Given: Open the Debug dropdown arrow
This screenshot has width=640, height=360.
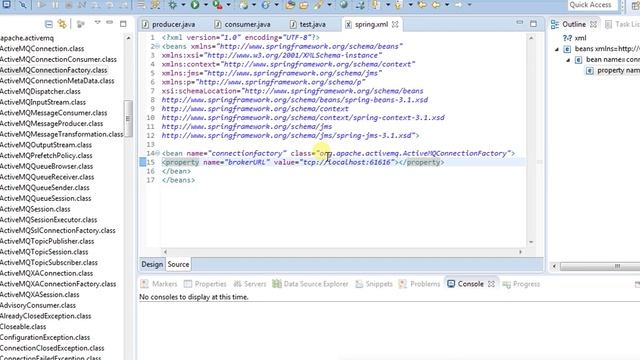Looking at the screenshot, I should click(x=183, y=5).
